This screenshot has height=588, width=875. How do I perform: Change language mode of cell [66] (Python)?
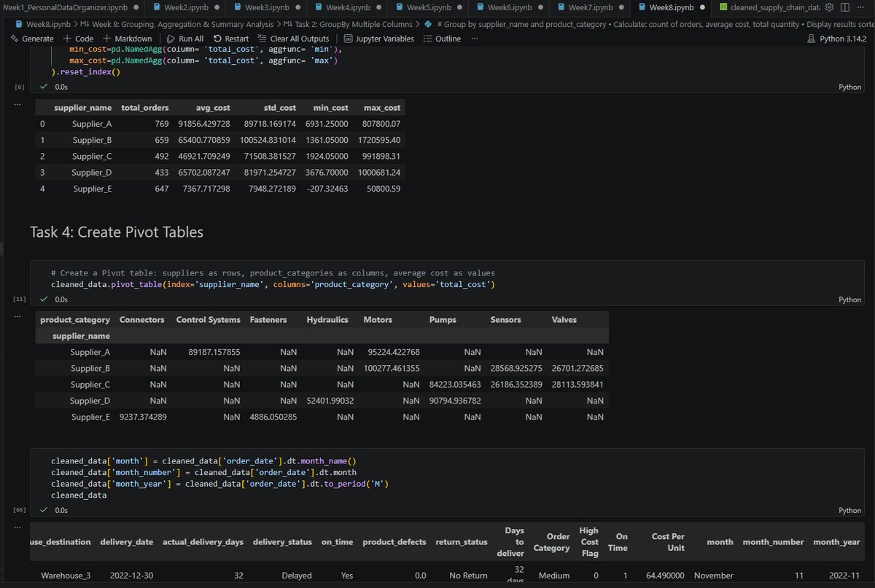pyautogui.click(x=850, y=511)
